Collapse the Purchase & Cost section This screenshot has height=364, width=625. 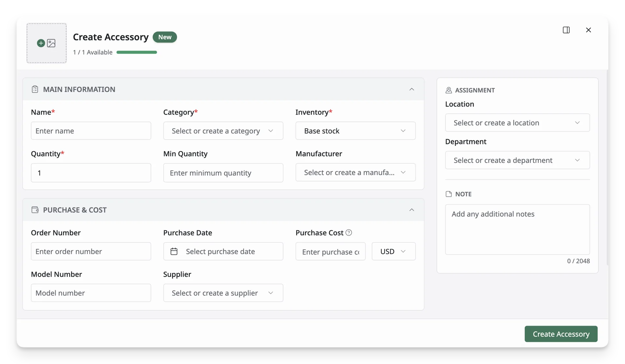click(411, 210)
